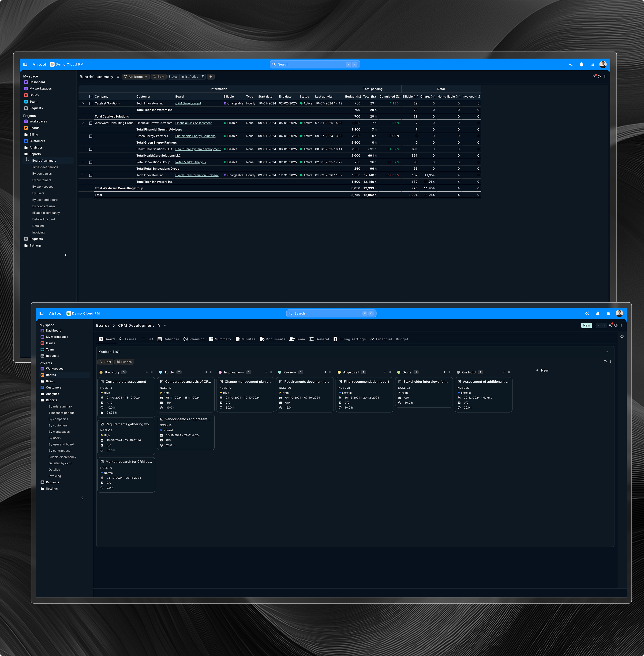Click the AI sparkle icon in top window
The height and width of the screenshot is (656, 644).
[x=570, y=64]
